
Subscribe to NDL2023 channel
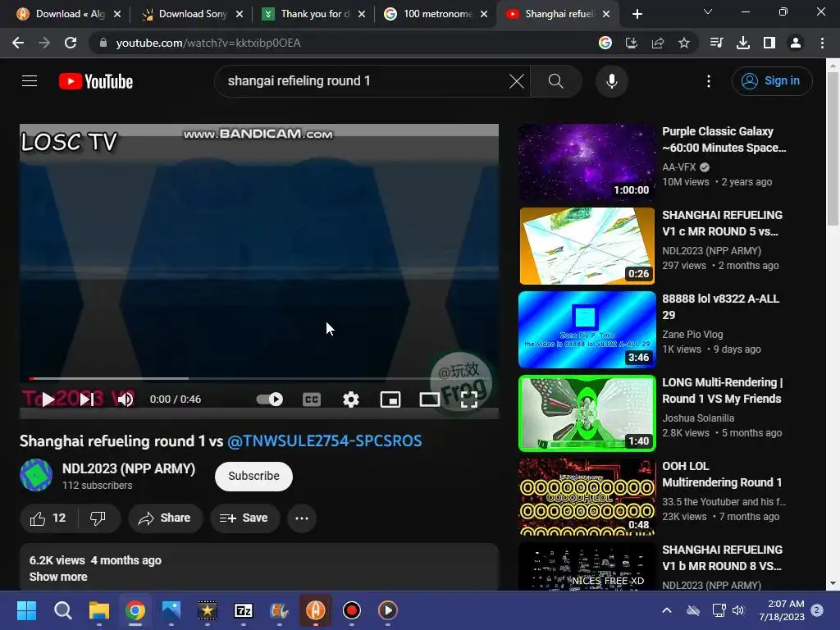coord(253,477)
